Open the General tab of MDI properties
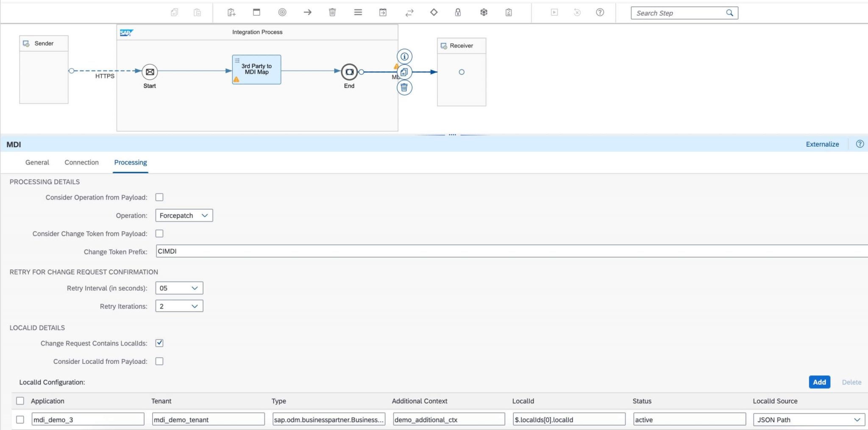The height and width of the screenshot is (430, 868). pyautogui.click(x=37, y=162)
